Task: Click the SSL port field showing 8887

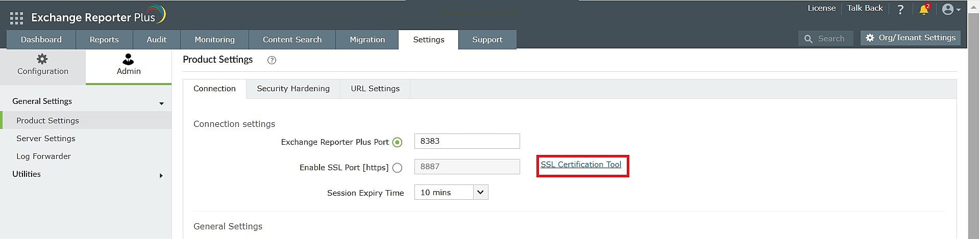Action: (467, 167)
